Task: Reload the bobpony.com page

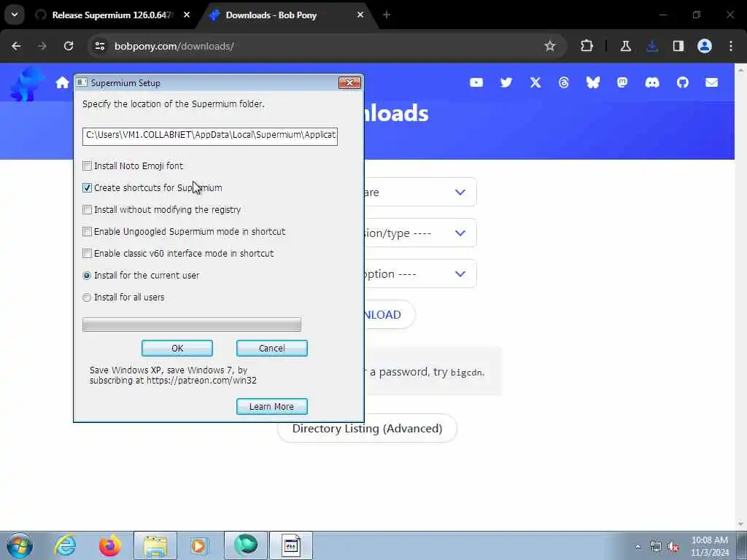Action: coord(69,46)
